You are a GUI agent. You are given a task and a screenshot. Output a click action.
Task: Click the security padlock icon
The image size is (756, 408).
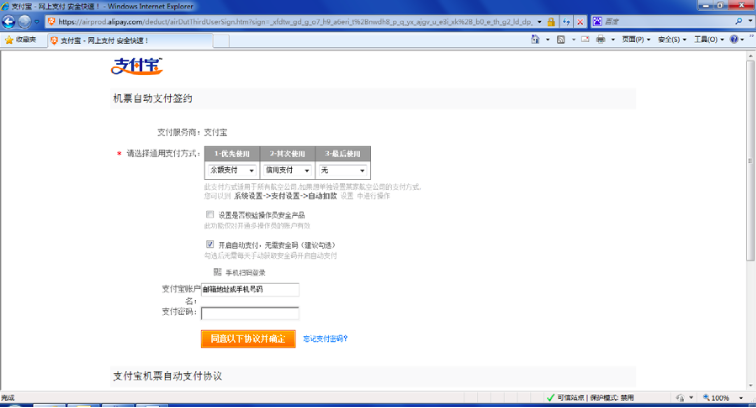point(551,22)
